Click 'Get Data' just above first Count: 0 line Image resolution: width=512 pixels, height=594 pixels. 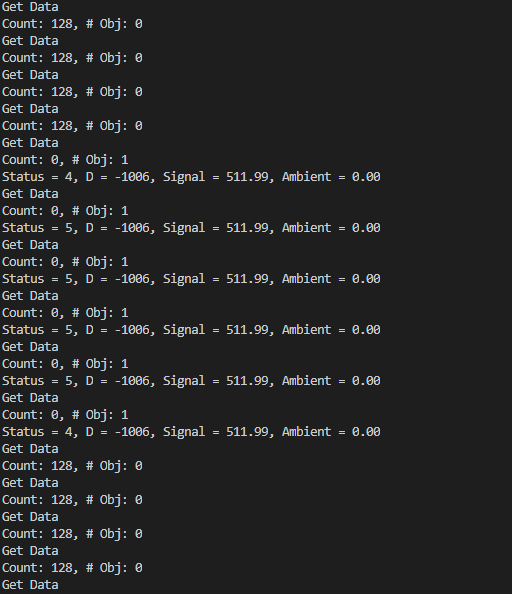[x=30, y=143]
